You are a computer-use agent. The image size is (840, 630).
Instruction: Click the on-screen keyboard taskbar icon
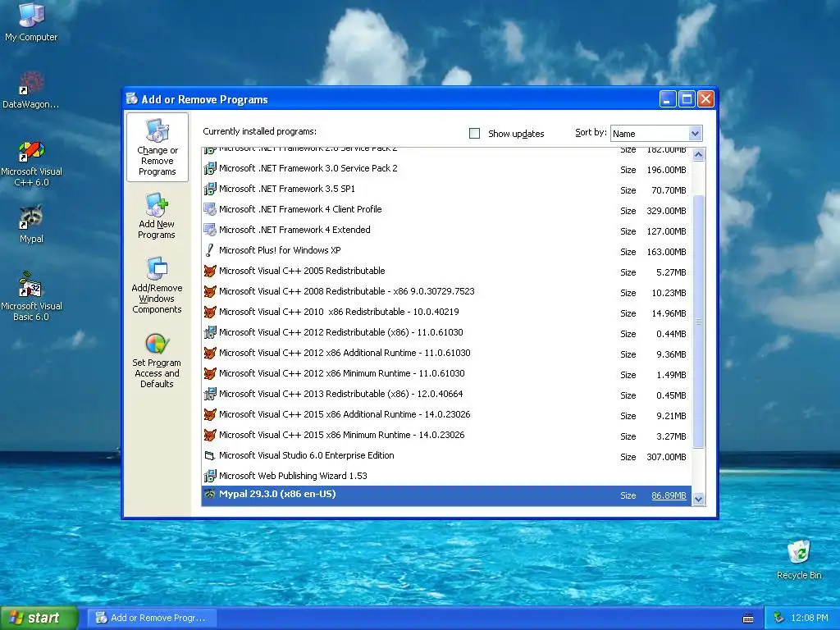748,619
